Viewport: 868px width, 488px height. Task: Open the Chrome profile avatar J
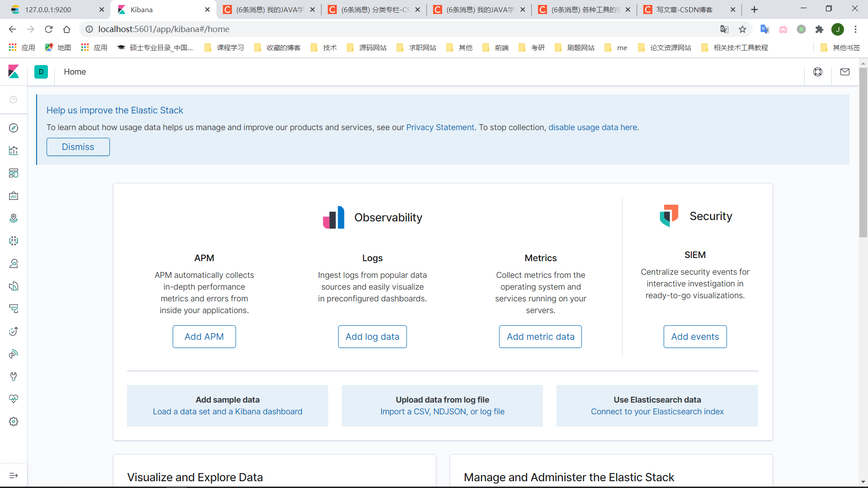(838, 29)
